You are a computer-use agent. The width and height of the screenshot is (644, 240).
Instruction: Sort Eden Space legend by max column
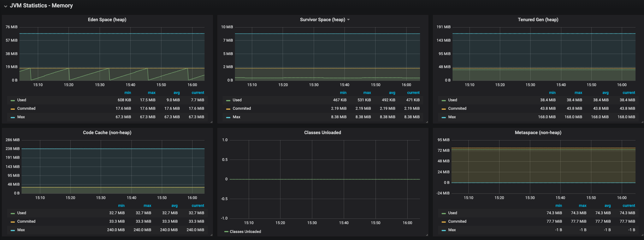[152, 93]
